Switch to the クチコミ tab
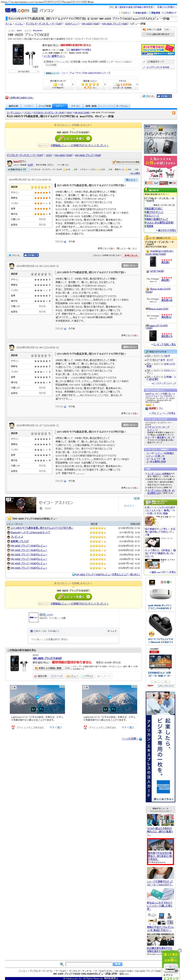Screen dimensions: 182x980 75,106
